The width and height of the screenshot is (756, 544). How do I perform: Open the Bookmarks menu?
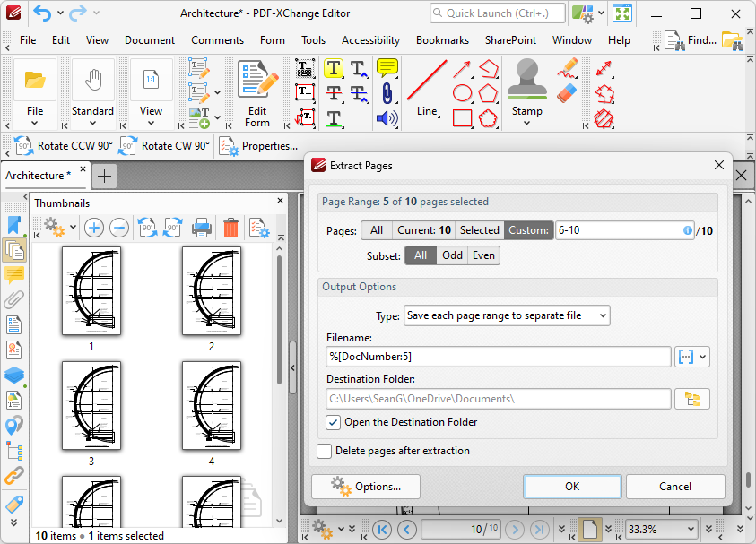click(442, 40)
